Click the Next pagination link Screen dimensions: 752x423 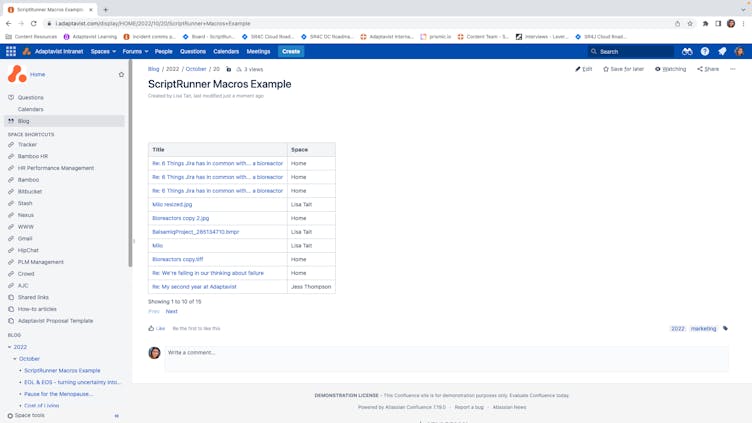(171, 312)
